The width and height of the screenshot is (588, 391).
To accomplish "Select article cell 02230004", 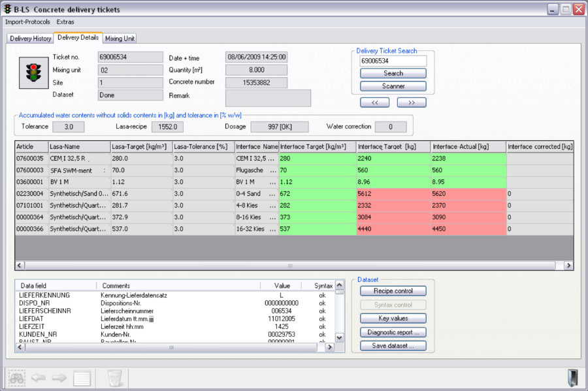I will [32, 194].
